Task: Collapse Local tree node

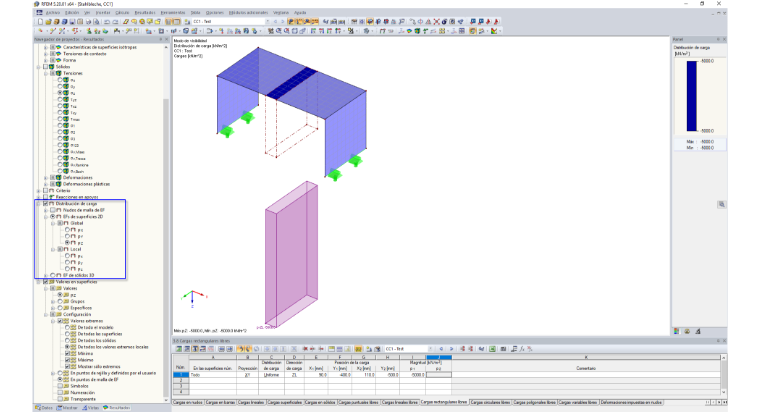Action: 53,250
